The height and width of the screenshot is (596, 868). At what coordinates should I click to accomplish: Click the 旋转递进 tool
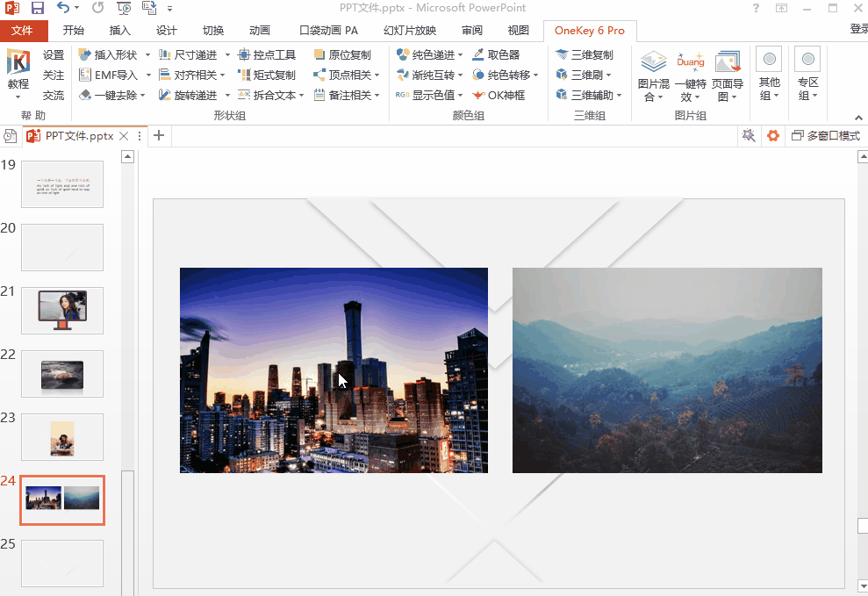pyautogui.click(x=188, y=95)
